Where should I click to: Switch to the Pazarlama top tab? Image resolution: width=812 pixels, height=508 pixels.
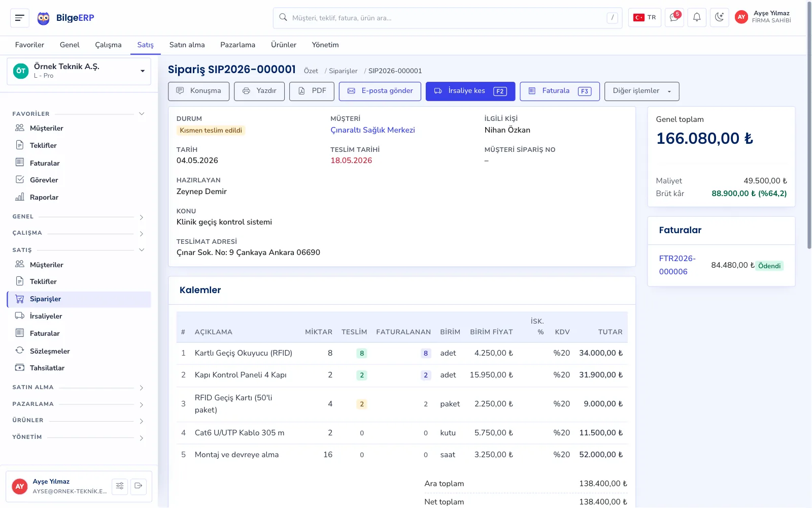tap(238, 45)
